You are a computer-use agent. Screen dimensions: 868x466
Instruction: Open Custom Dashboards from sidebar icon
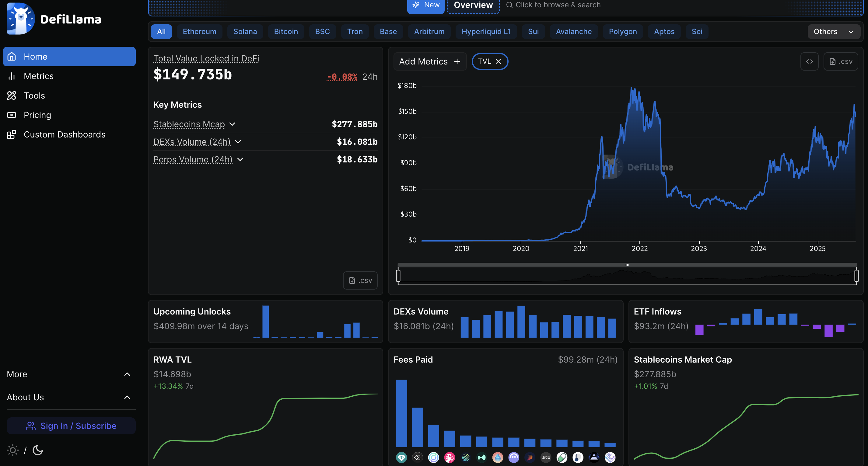coord(12,135)
